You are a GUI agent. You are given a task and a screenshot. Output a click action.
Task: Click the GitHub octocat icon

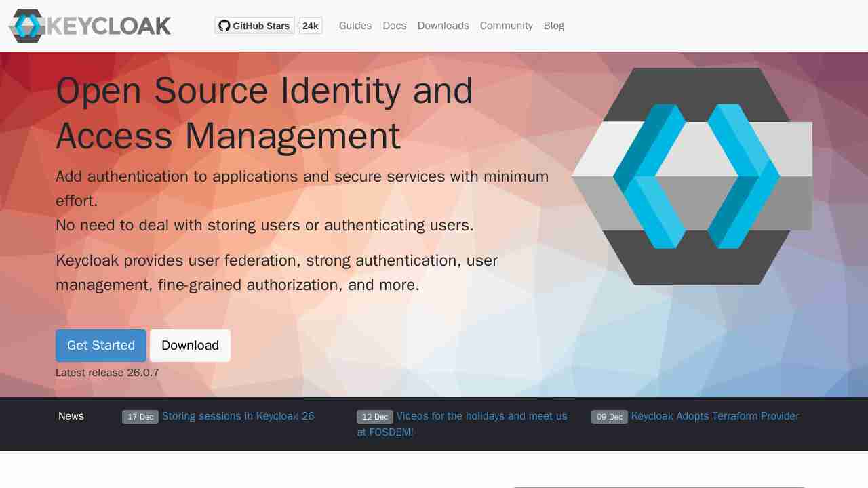click(x=224, y=26)
